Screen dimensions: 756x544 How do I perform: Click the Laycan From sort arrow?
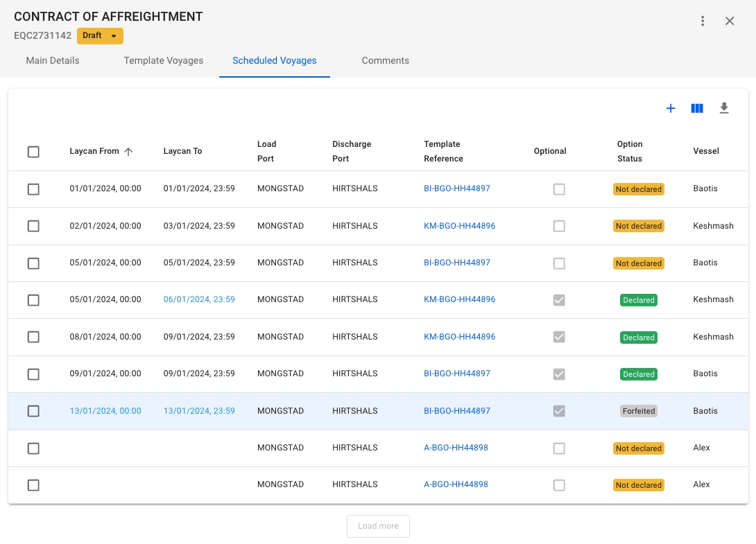(128, 152)
